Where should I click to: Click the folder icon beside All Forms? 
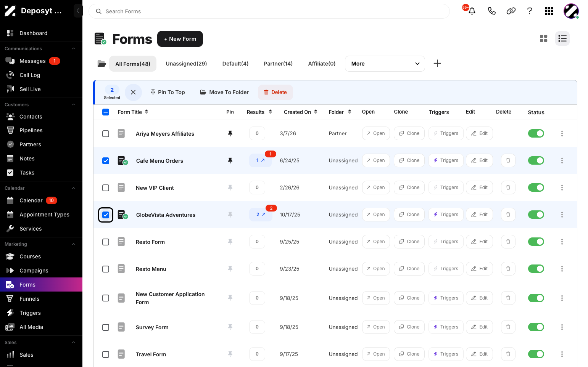click(x=101, y=64)
